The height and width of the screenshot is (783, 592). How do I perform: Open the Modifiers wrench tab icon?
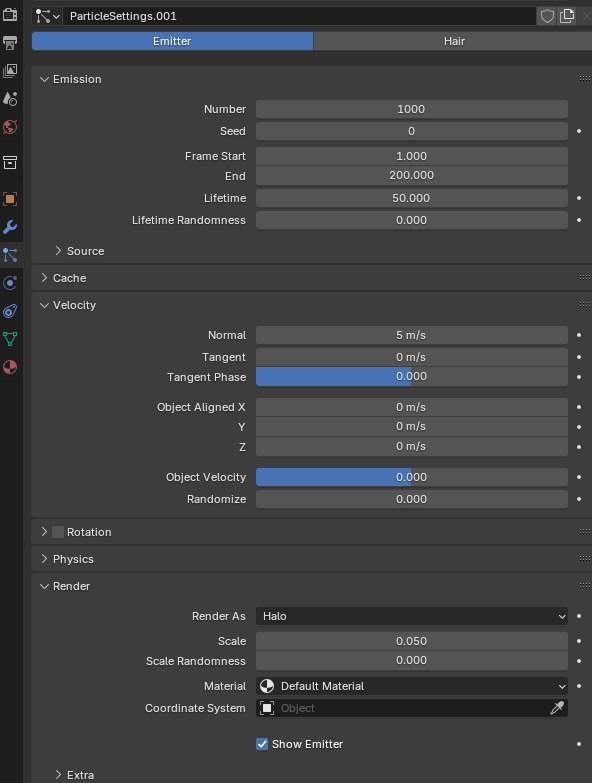tap(10, 227)
